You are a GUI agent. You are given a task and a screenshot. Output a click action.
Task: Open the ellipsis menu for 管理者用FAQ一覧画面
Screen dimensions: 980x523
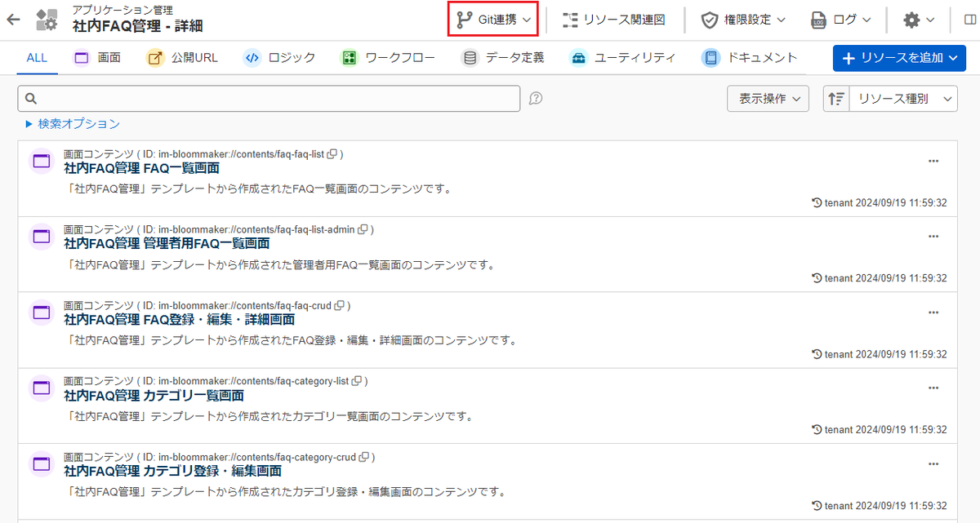pyautogui.click(x=933, y=236)
